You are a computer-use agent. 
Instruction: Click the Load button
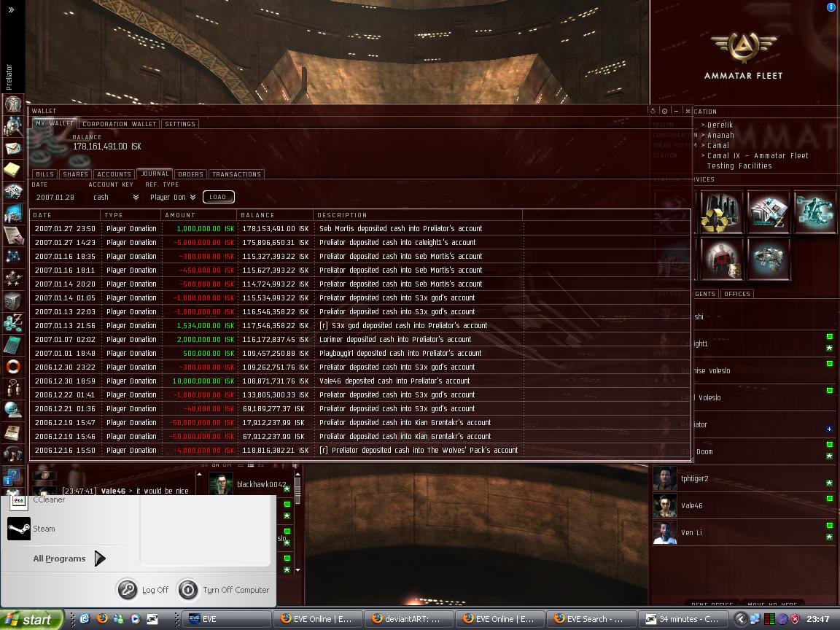218,197
